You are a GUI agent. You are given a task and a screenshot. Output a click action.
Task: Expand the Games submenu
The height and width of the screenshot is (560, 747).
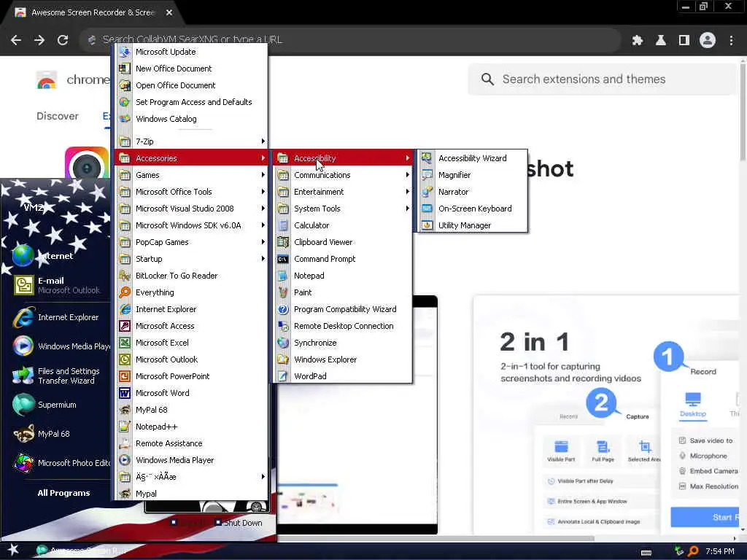[192, 175]
